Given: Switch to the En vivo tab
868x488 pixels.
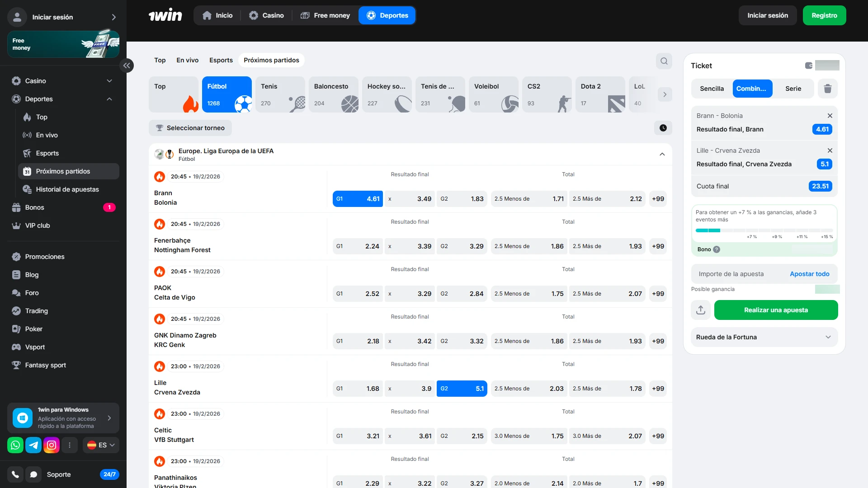Looking at the screenshot, I should pyautogui.click(x=187, y=60).
